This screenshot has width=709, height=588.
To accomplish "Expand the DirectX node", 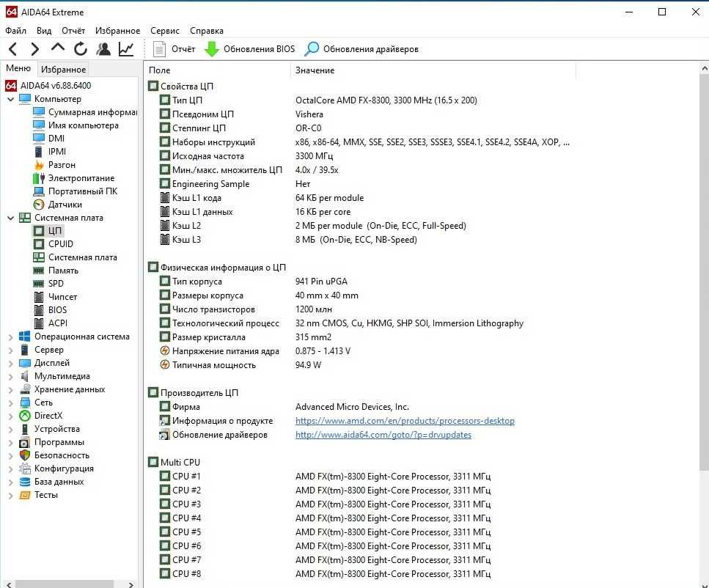I will point(11,416).
